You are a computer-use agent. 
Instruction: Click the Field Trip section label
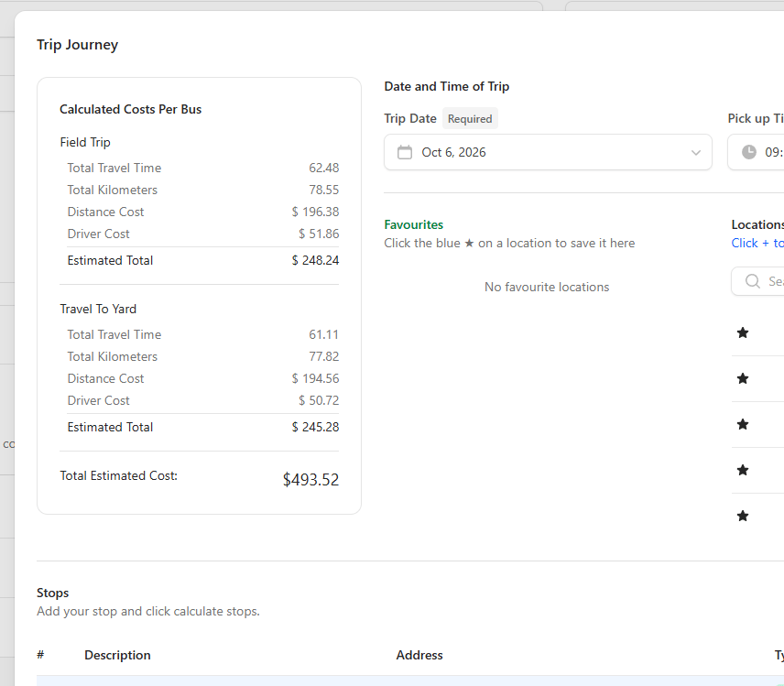pyautogui.click(x=85, y=143)
